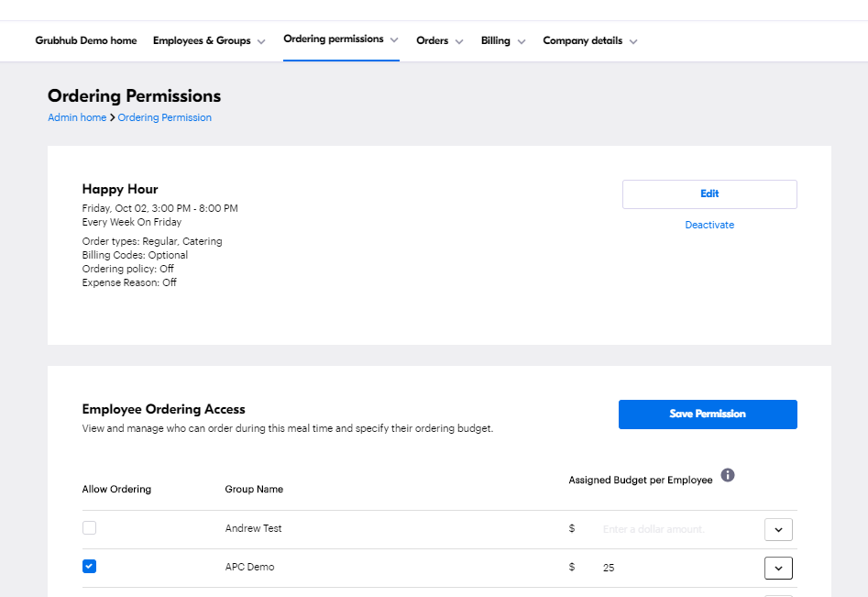The image size is (868, 597).
Task: Go to Grubhub Demo home
Action: pos(86,40)
